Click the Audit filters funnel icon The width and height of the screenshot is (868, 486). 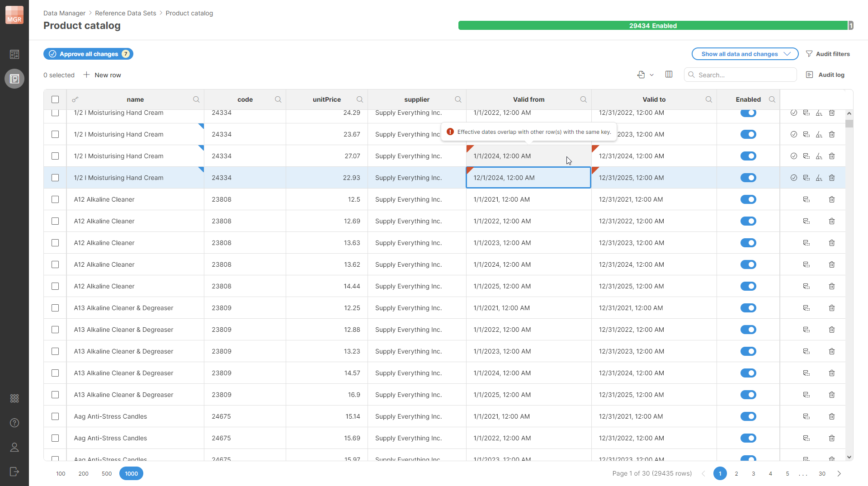(x=809, y=54)
